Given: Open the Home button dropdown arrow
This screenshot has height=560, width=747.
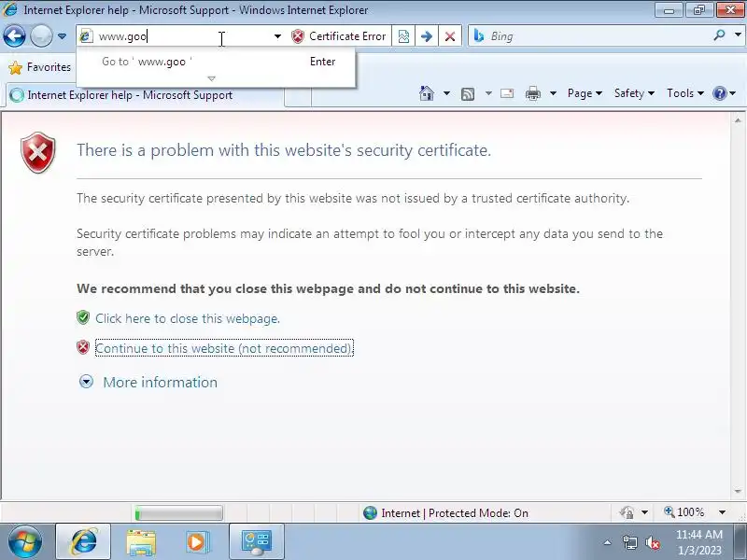Looking at the screenshot, I should coord(446,93).
